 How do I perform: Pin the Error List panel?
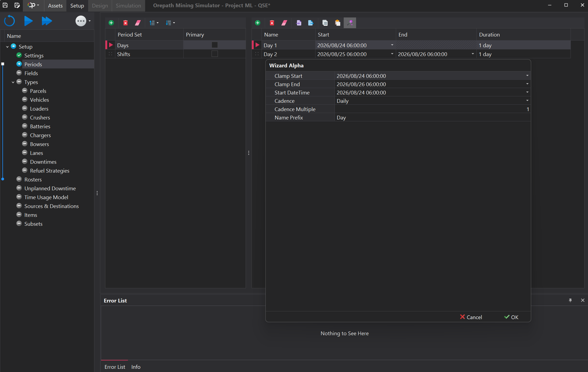tap(570, 300)
